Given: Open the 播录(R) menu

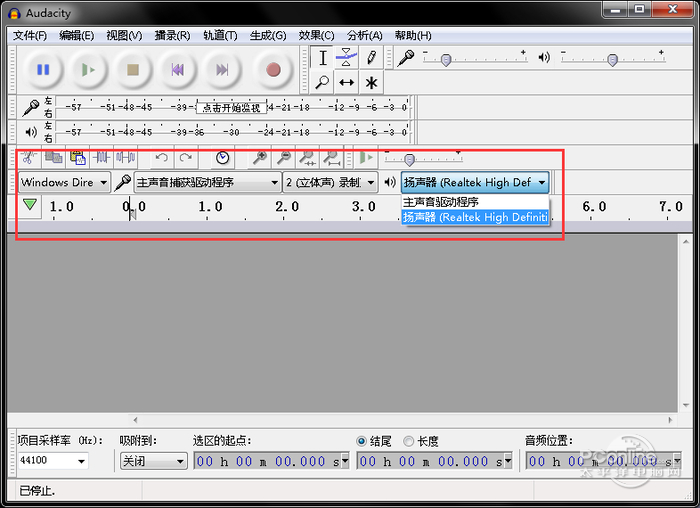Looking at the screenshot, I should (172, 35).
